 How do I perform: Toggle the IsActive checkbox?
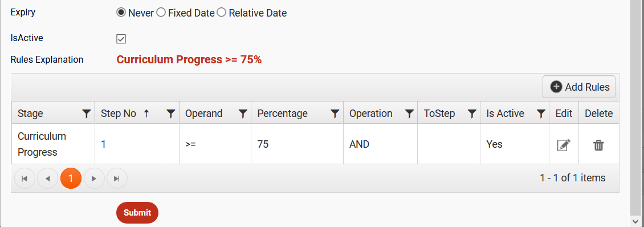click(121, 39)
